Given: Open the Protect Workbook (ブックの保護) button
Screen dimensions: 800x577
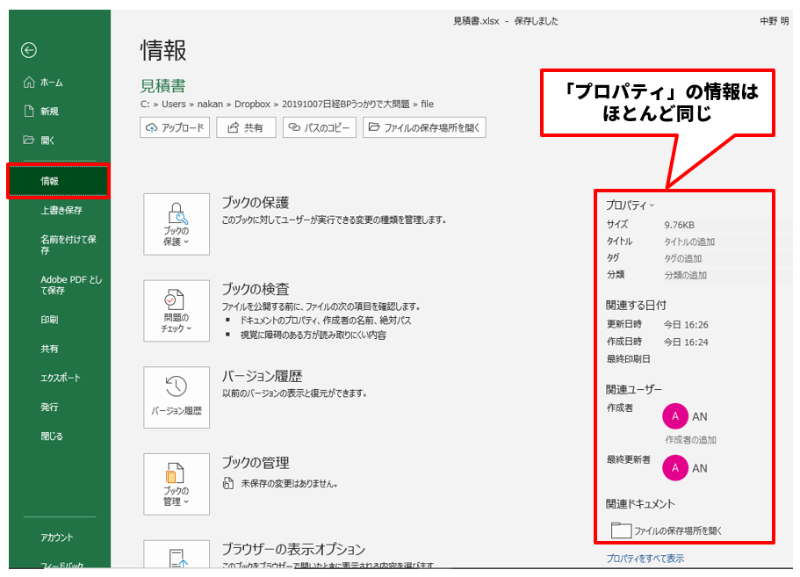Looking at the screenshot, I should pyautogui.click(x=176, y=226).
